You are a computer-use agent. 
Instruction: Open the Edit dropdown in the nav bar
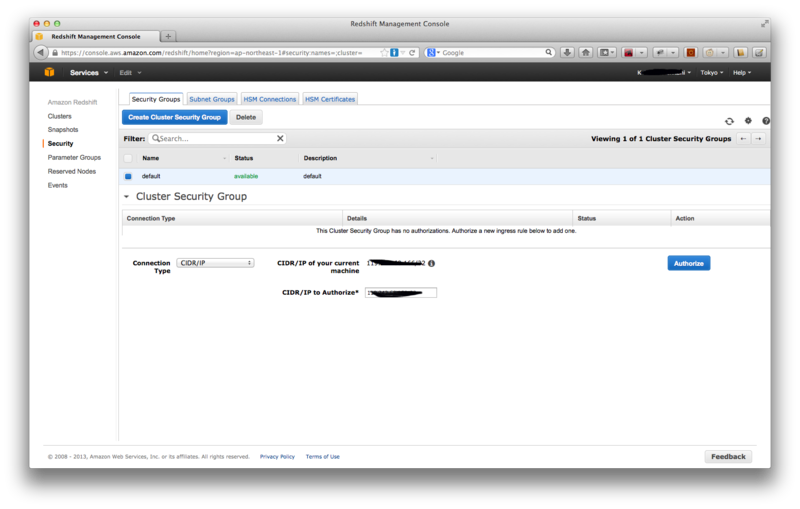tap(130, 72)
